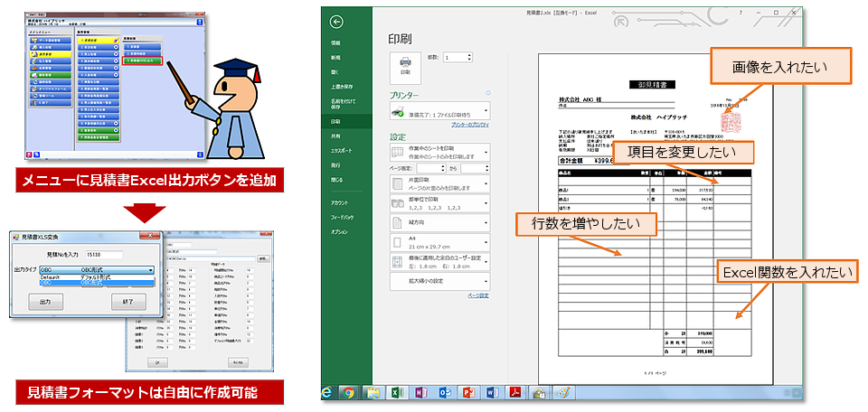Click the back arrow in Excel backstage
The height and width of the screenshot is (412, 868).
coord(336,22)
